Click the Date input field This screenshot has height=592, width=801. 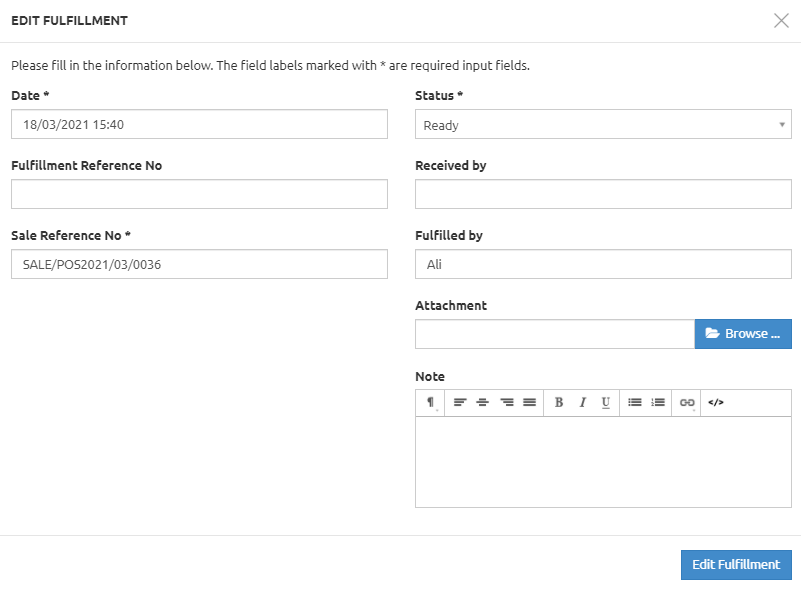click(x=199, y=125)
